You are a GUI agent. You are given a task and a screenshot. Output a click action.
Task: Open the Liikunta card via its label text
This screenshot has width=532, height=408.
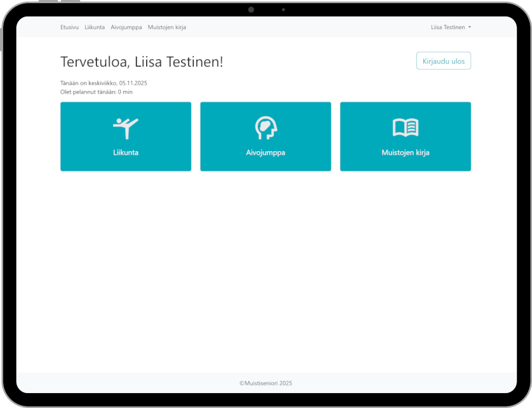click(x=126, y=153)
